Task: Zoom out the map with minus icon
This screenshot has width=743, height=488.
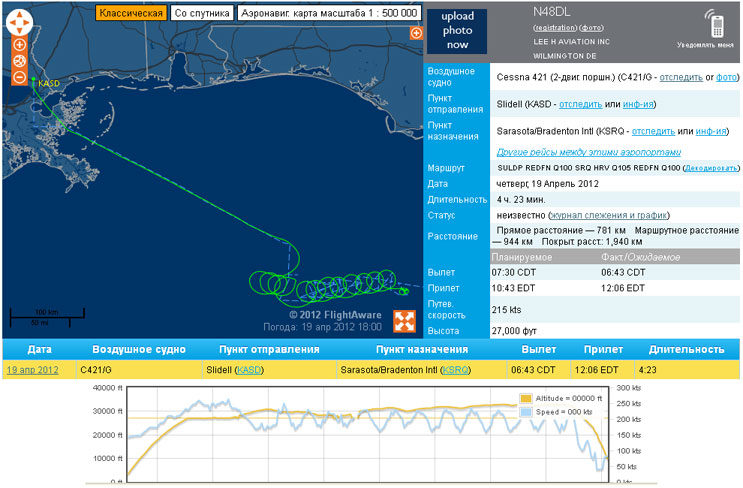Action: pyautogui.click(x=19, y=77)
